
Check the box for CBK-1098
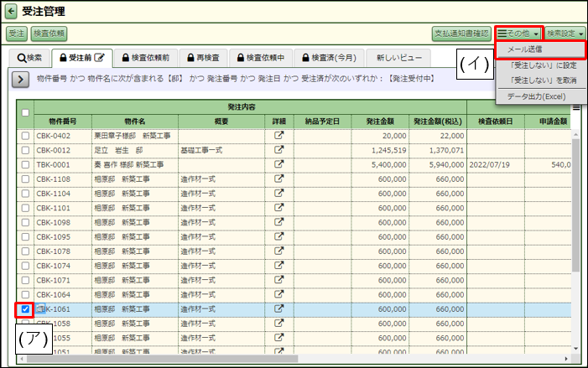(x=25, y=222)
